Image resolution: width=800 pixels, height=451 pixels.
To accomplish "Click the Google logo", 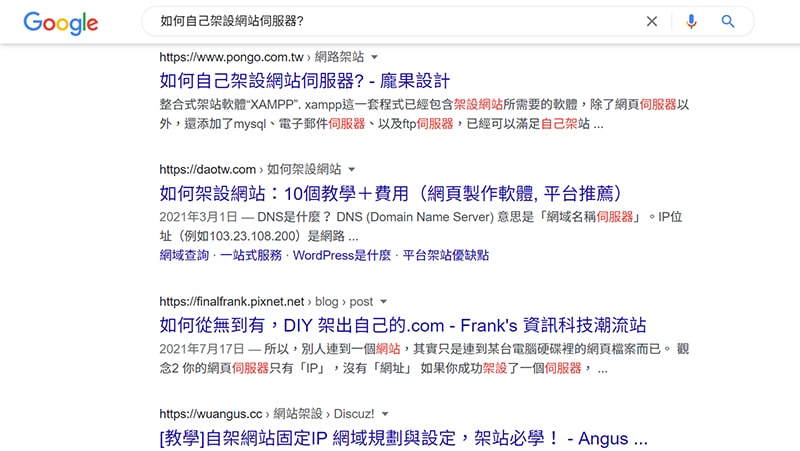I will (60, 22).
